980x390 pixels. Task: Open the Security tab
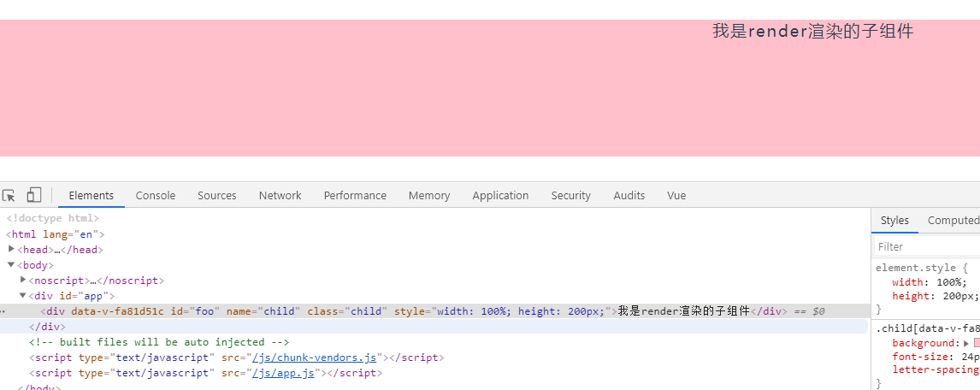[570, 196]
